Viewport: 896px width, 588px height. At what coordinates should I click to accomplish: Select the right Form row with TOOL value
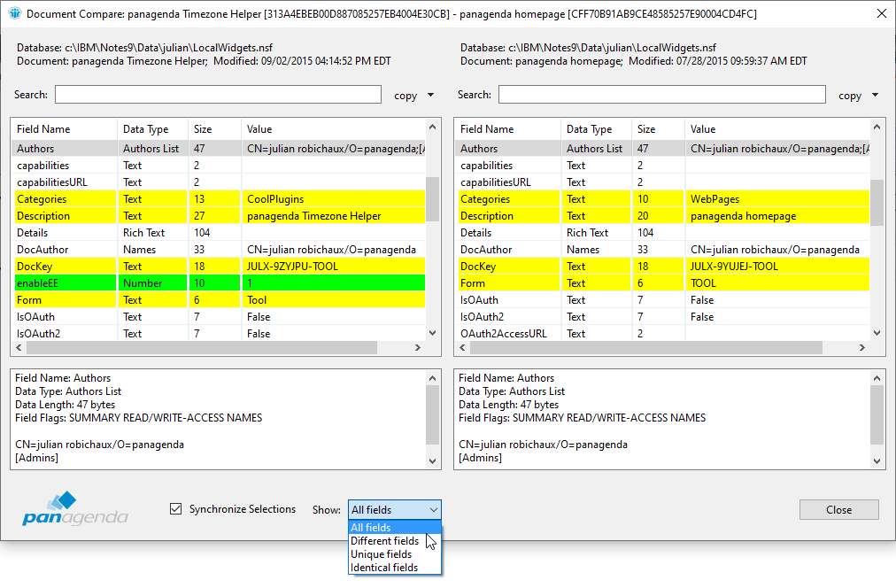click(662, 282)
